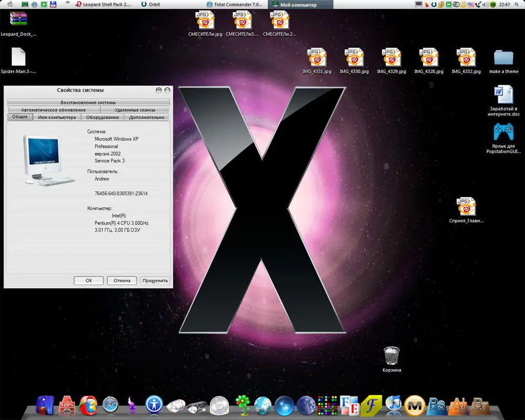
Task: Select the IMG_4330.jpg desktop file
Action: click(354, 60)
